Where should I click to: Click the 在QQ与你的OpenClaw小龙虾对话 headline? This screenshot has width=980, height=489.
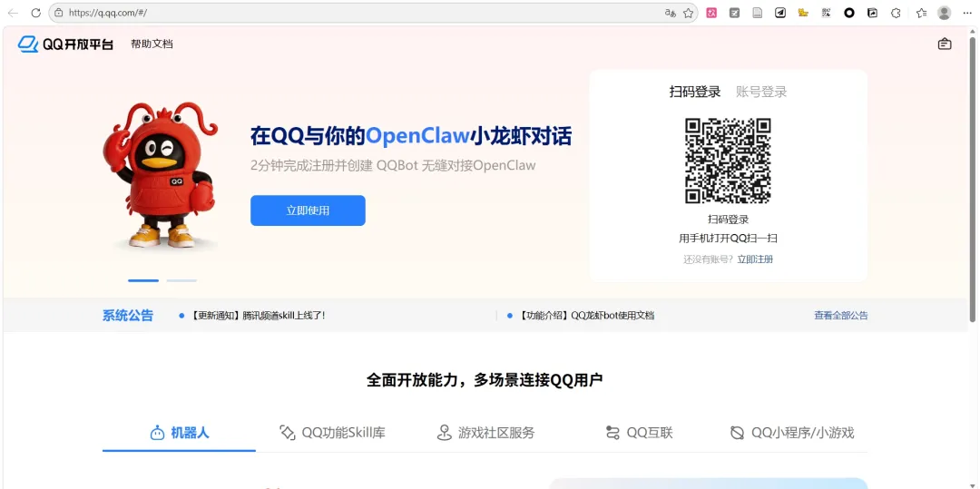tap(411, 135)
